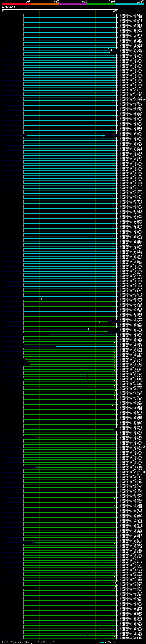Select hit UniRef100_B9HV99
The height and width of the screenshot is (644, 146).
tap(131, 547)
